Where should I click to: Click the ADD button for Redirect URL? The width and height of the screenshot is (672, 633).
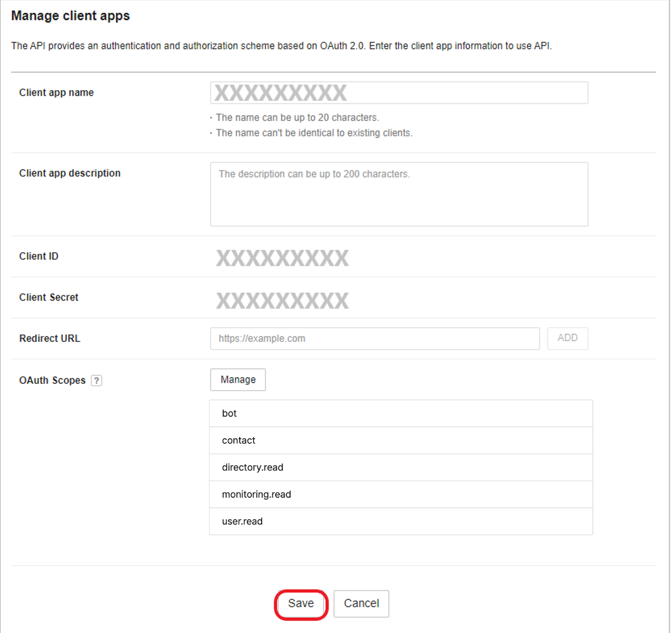pyautogui.click(x=567, y=338)
